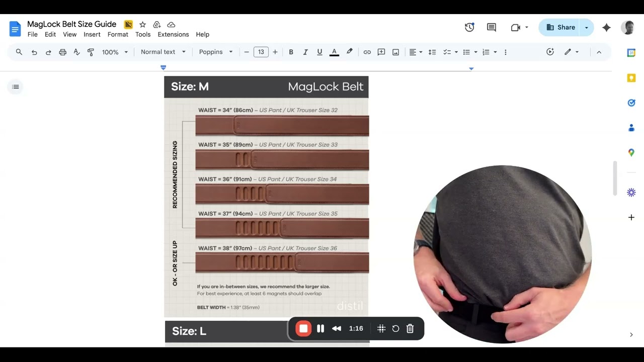
Task: Open the text alignment dropdown
Action: click(x=416, y=52)
